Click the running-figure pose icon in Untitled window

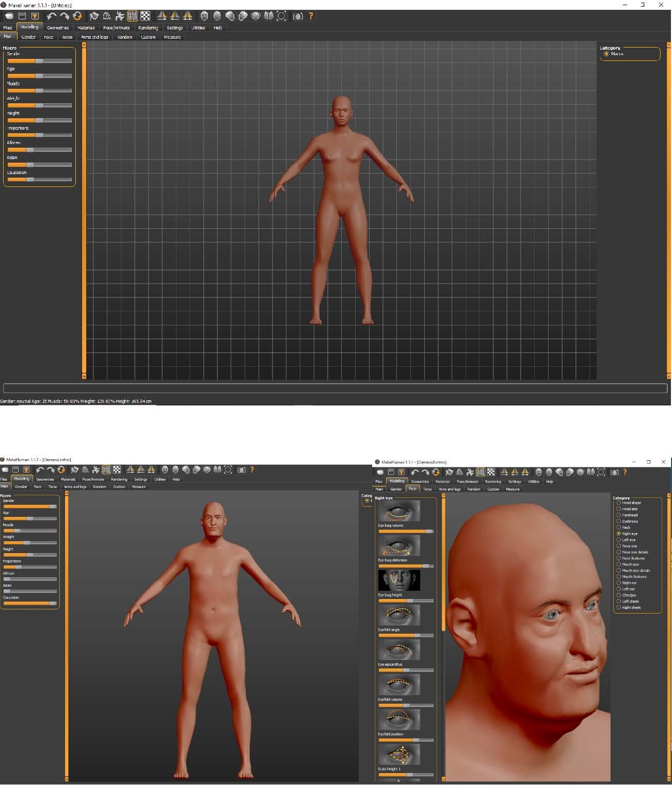coord(120,16)
